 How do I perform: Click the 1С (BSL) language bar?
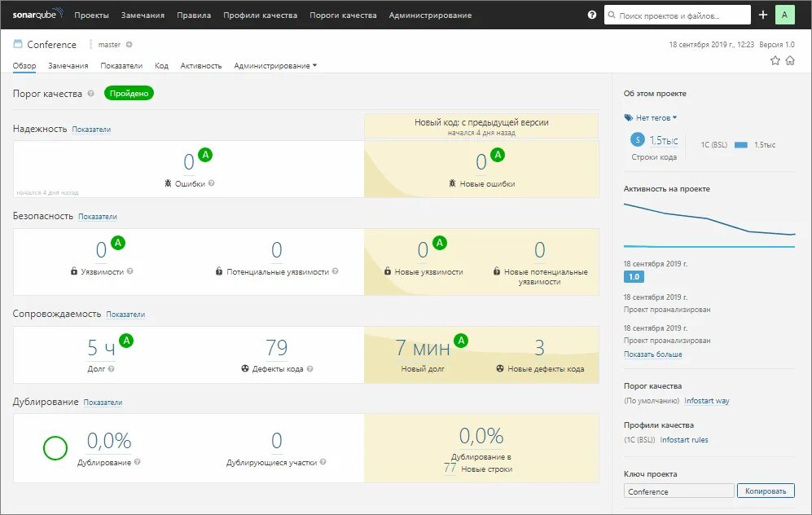click(741, 145)
